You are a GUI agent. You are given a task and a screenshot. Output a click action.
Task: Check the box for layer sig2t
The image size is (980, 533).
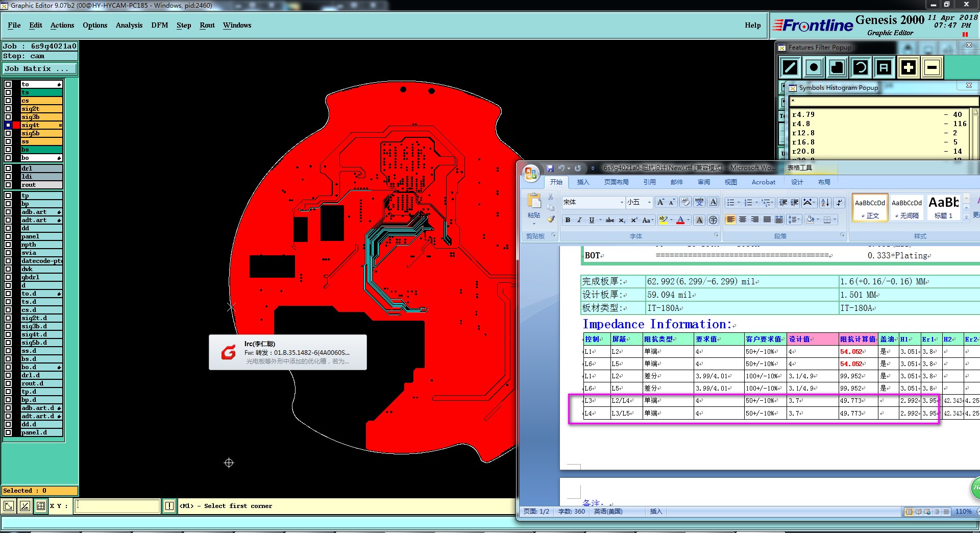click(x=8, y=109)
